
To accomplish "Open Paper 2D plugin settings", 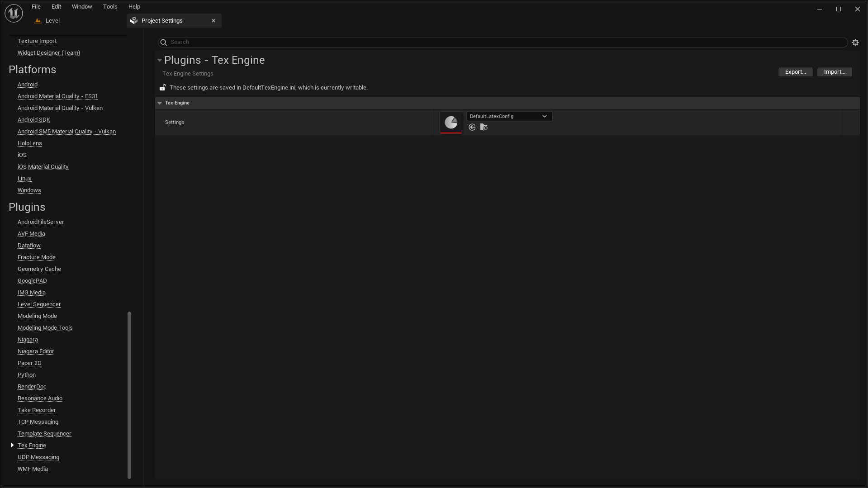I will pos(29,363).
